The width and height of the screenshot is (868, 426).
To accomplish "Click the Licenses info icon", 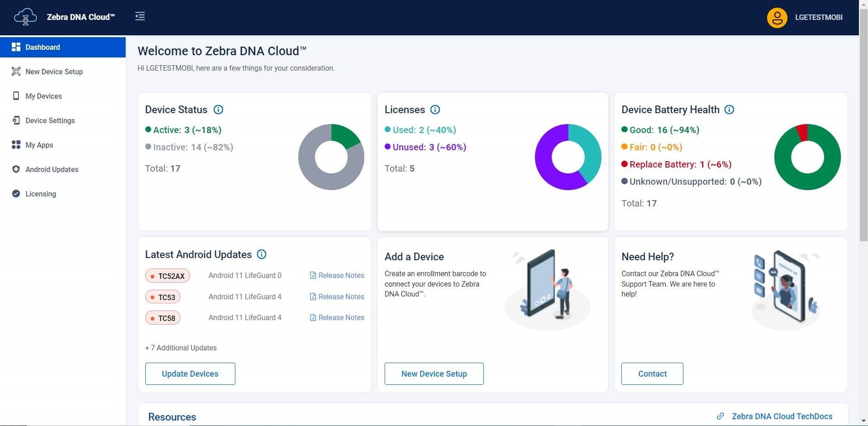I will [x=435, y=110].
